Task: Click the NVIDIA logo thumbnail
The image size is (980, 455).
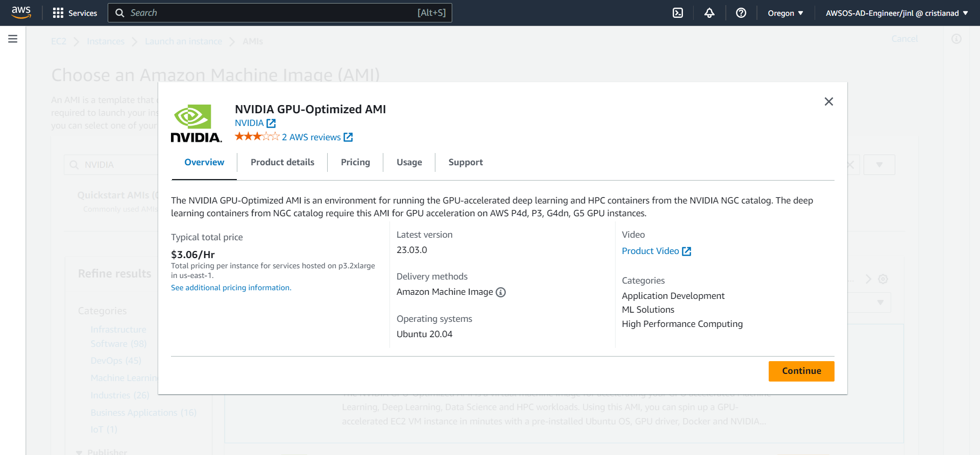Action: [196, 123]
